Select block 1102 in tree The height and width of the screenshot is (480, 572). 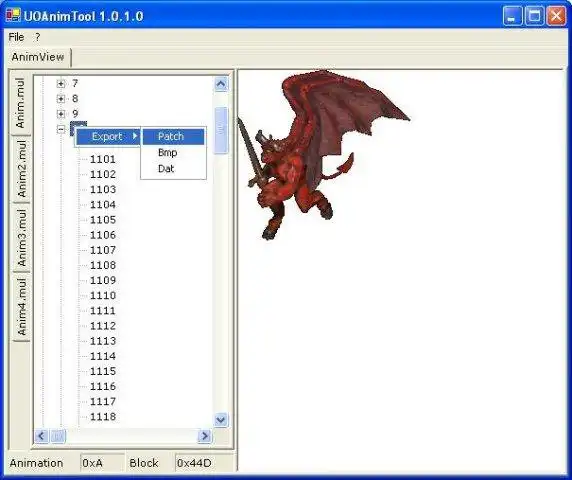[103, 174]
